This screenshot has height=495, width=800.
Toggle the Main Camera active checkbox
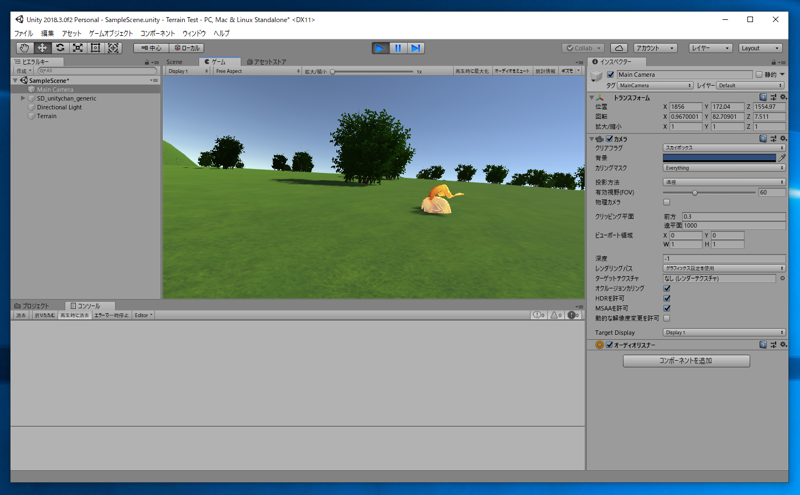(x=610, y=75)
